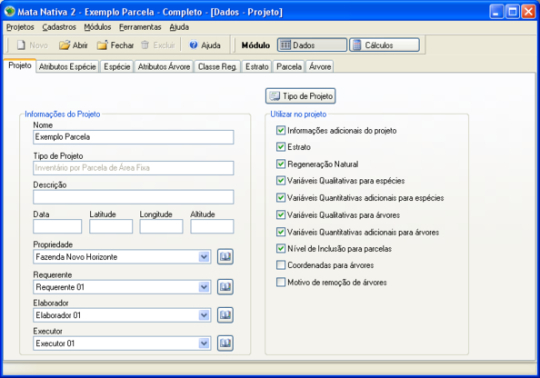Expand the Requerente dropdown list
The image size is (540, 378).
(x=204, y=287)
